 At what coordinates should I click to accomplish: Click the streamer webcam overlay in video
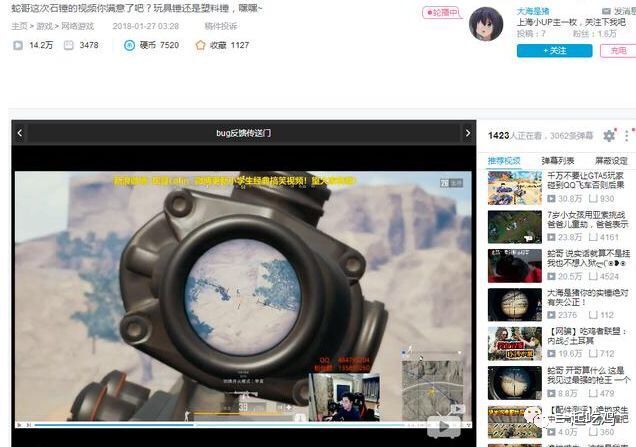(344, 397)
